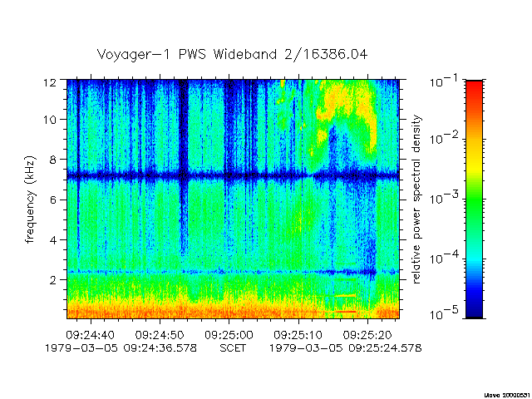Click the 6 kHz frequency tick label

pos(53,199)
